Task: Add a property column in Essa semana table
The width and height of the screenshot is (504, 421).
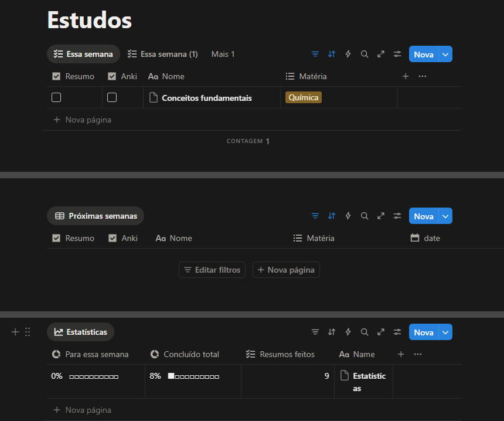Action: [406, 76]
